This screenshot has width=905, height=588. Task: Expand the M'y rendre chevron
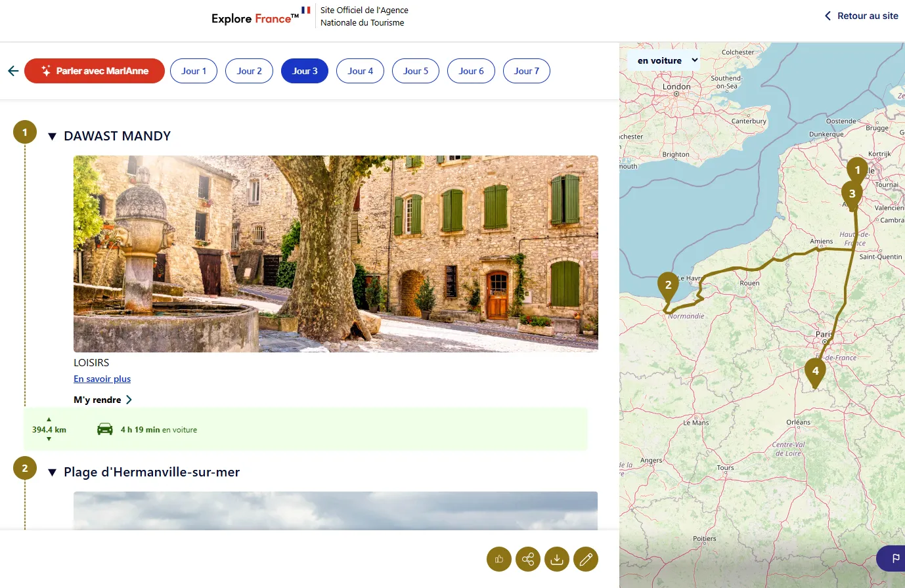click(129, 400)
